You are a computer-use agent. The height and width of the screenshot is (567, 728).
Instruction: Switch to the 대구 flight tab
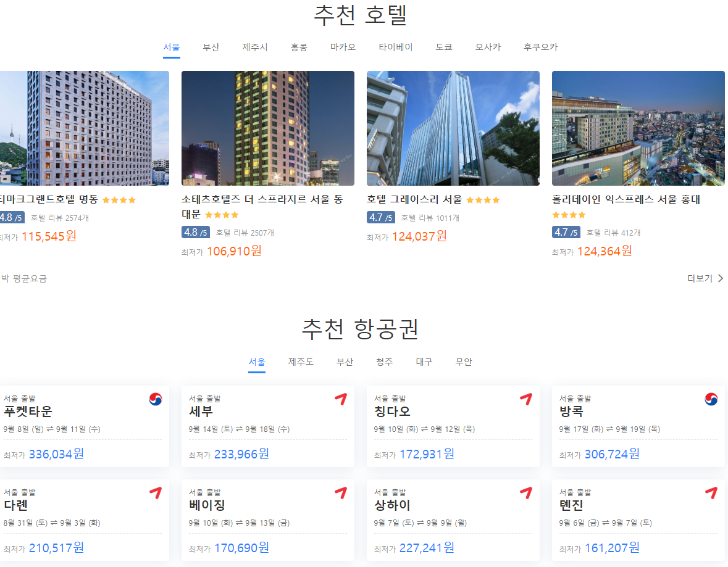click(424, 362)
